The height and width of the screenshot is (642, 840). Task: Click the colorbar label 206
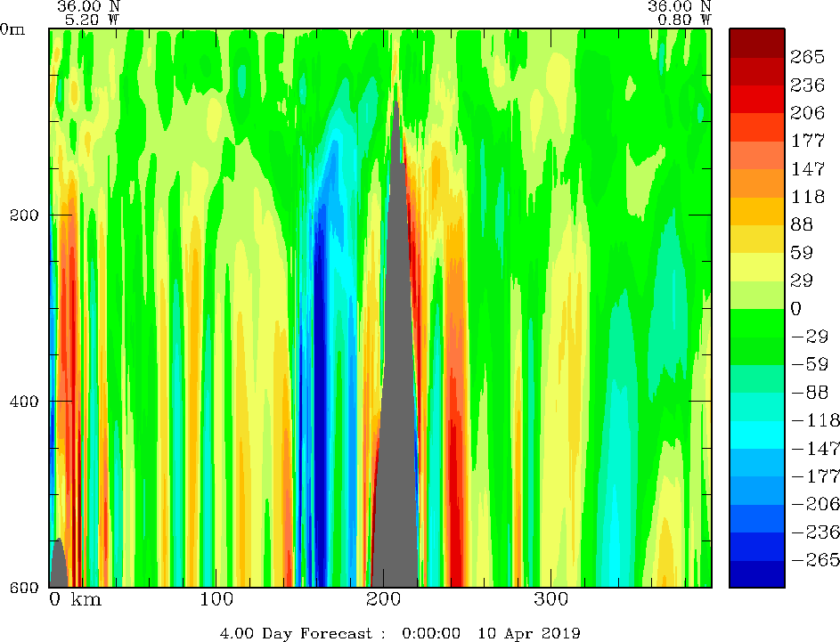click(807, 112)
